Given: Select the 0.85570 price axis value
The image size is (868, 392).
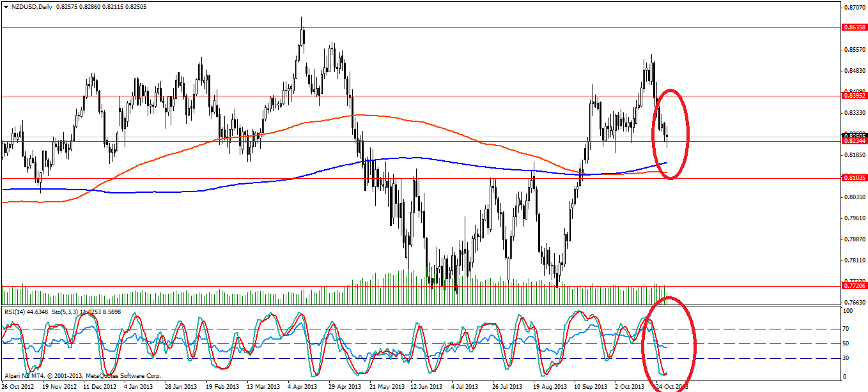Looking at the screenshot, I should (856, 49).
